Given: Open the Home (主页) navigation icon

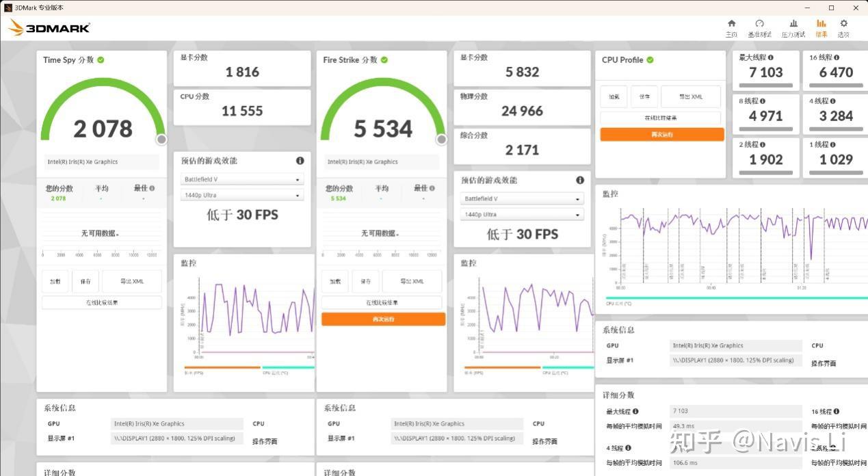Looking at the screenshot, I should pos(731,23).
